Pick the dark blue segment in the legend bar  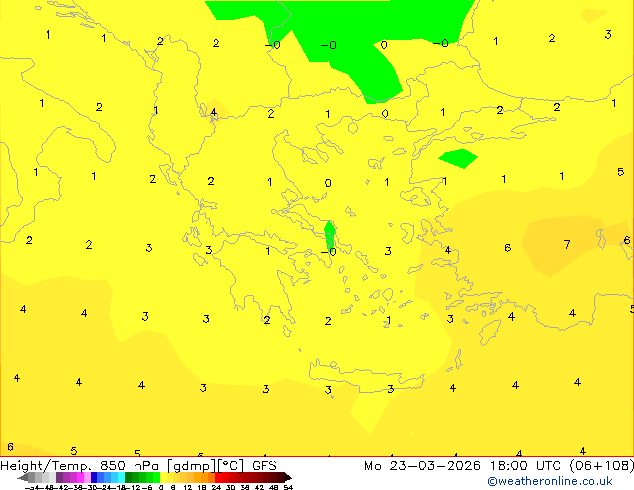[x=94, y=477]
